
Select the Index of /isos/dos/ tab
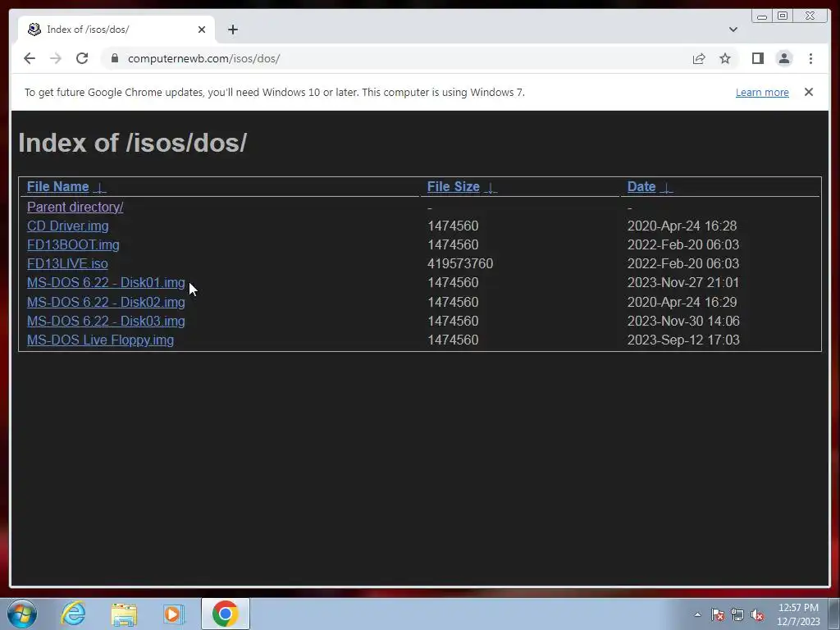[x=116, y=30]
